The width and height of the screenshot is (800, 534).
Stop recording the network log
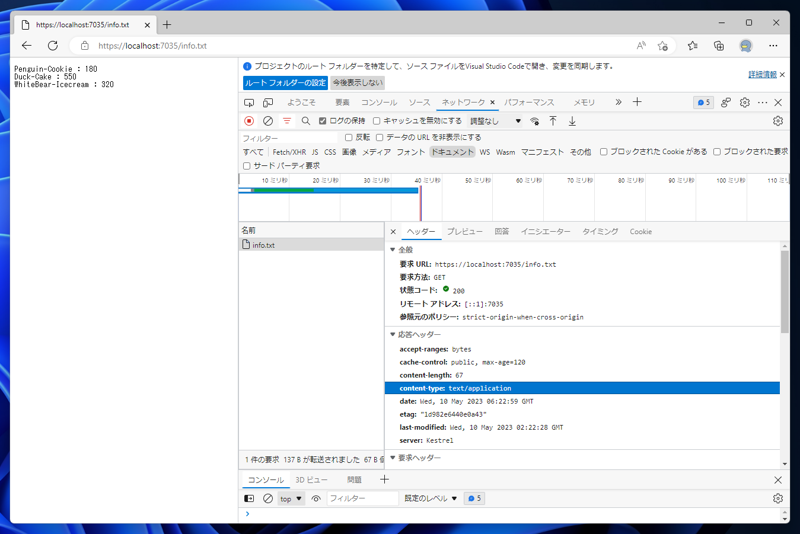[249, 121]
